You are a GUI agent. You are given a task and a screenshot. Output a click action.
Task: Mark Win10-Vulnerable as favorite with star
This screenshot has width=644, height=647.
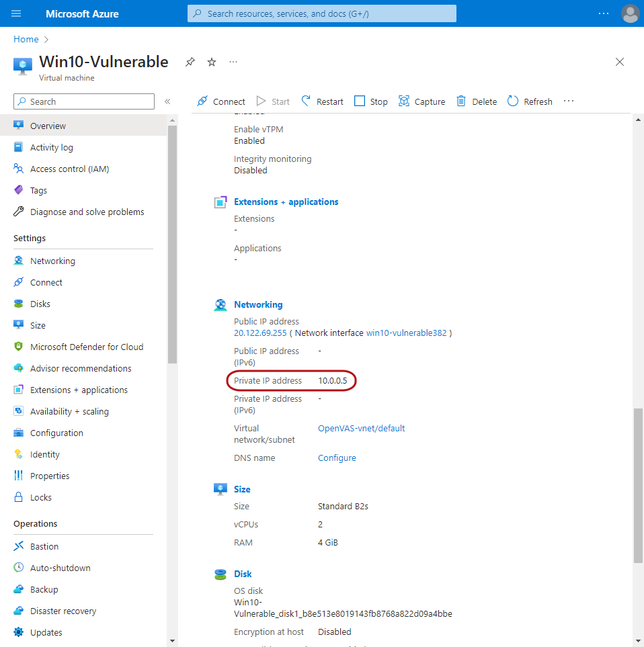pos(212,62)
